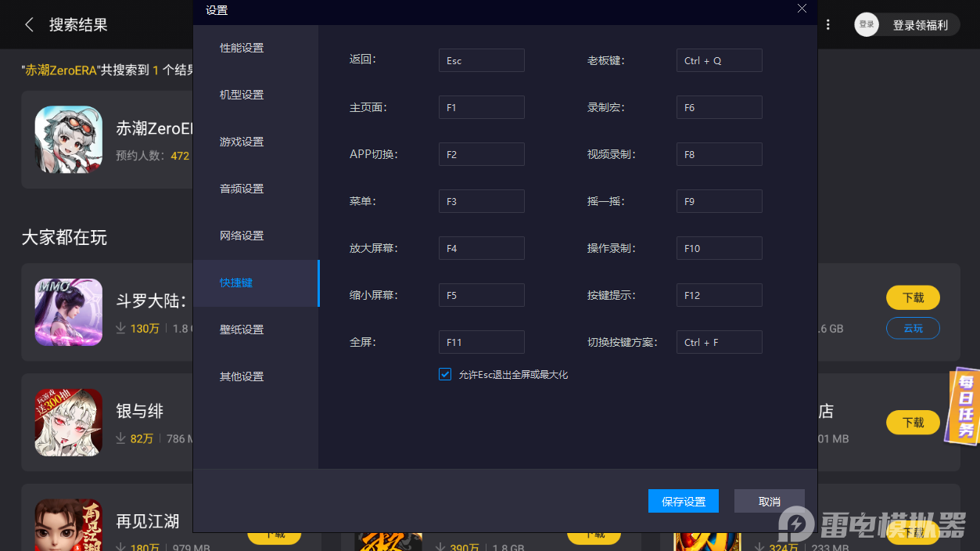Click the 保存设置 button

coord(683,501)
